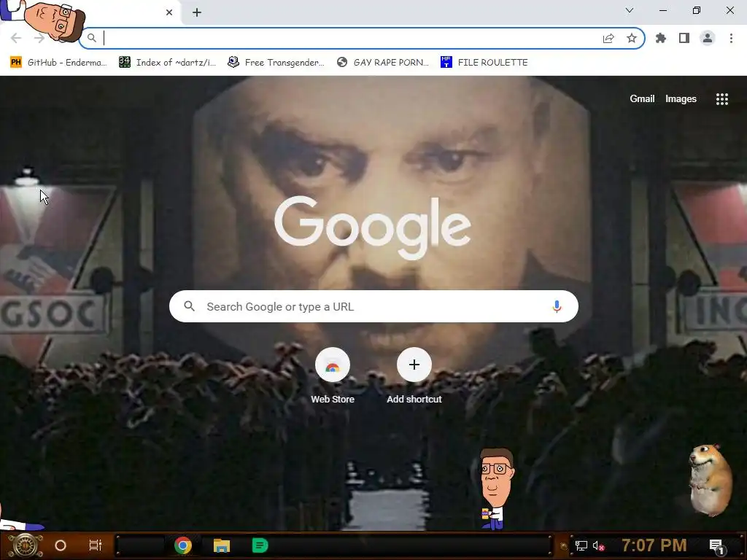Bookmark this tab with the star icon
The width and height of the screenshot is (747, 560).
point(632,38)
